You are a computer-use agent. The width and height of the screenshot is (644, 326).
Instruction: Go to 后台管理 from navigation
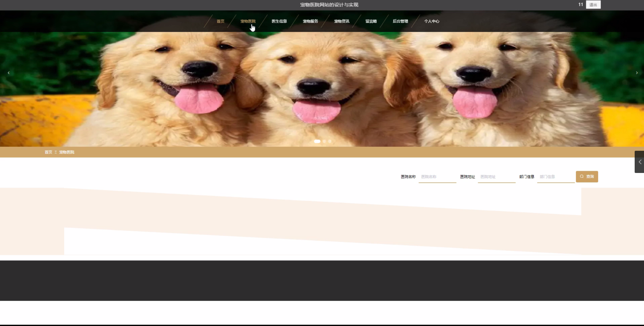400,21
